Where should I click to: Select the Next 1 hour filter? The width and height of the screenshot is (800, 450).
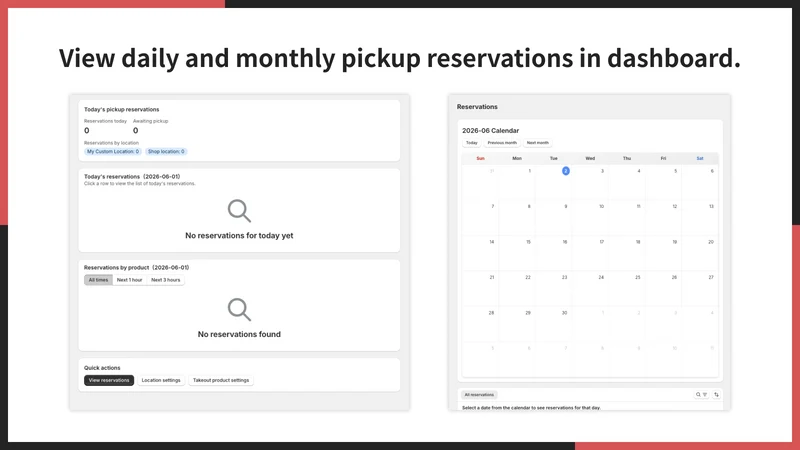[x=130, y=280]
